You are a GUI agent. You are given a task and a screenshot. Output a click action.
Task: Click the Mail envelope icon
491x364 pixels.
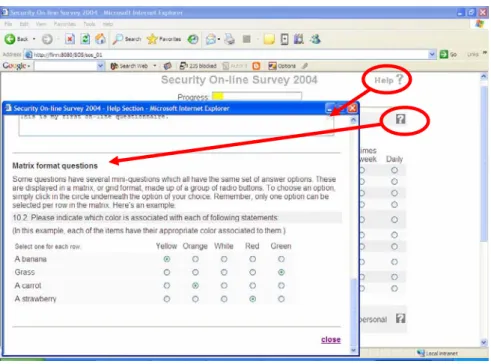tap(211, 39)
